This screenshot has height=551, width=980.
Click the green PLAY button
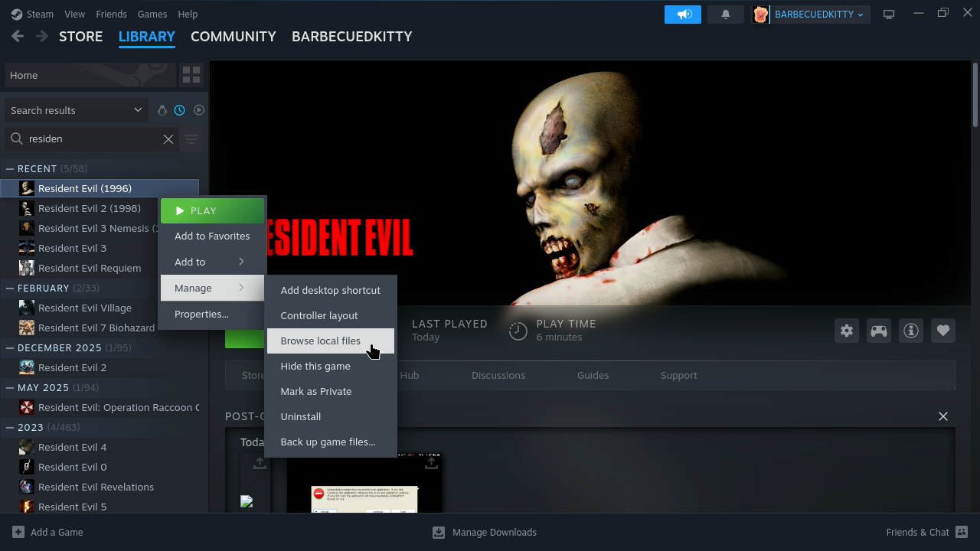click(x=212, y=210)
